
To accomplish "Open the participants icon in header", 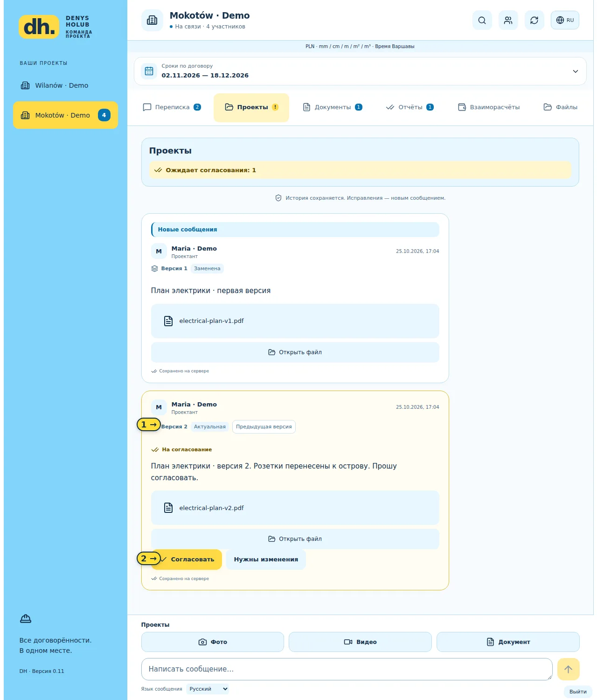I will [x=508, y=20].
